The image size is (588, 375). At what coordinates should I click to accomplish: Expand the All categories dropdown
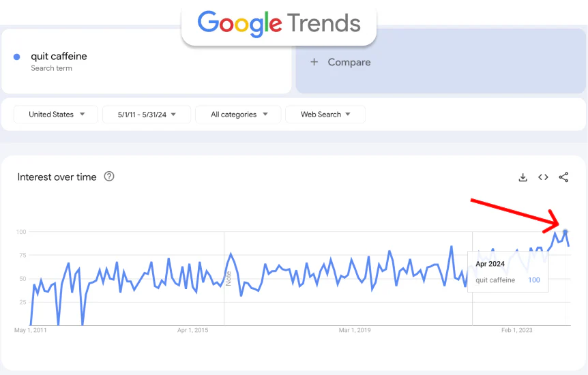[238, 115]
